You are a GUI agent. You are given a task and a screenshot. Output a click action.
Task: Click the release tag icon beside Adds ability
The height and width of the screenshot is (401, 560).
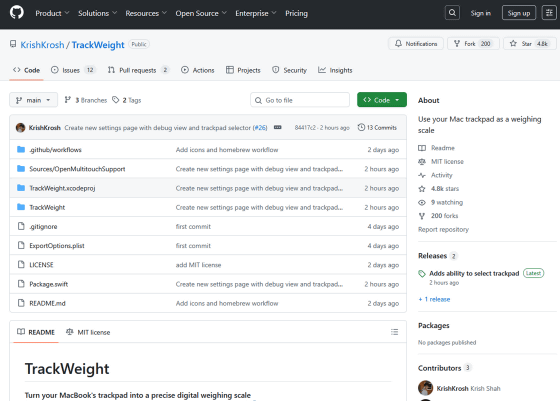pyautogui.click(x=422, y=274)
